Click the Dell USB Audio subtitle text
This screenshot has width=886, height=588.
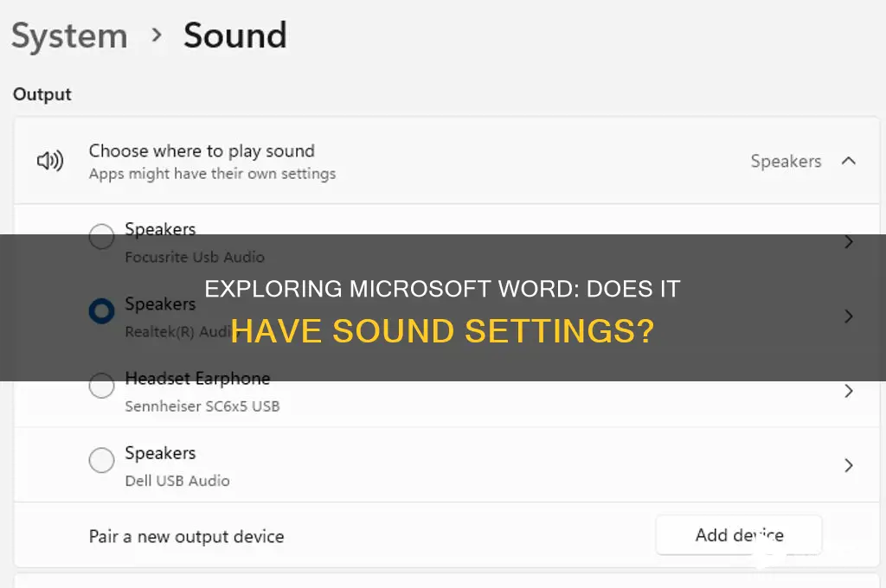coord(177,481)
